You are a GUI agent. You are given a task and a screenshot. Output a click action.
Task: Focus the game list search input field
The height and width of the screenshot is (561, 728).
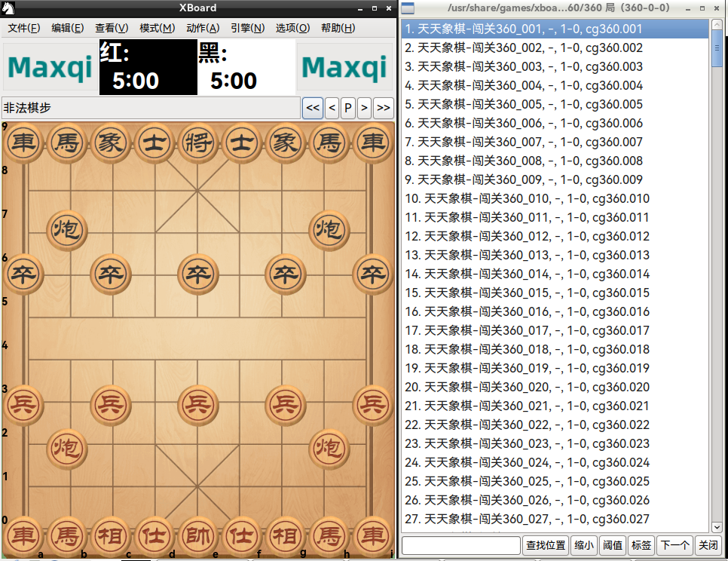coord(461,545)
